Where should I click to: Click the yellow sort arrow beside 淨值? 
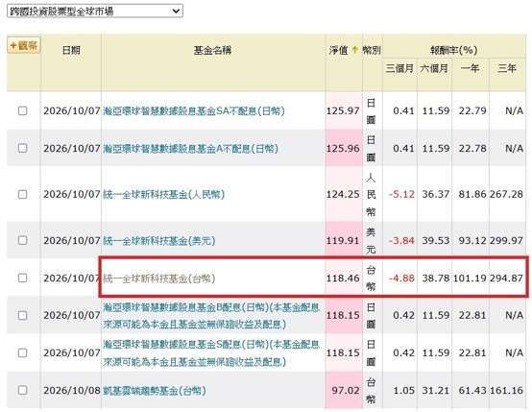pos(355,50)
